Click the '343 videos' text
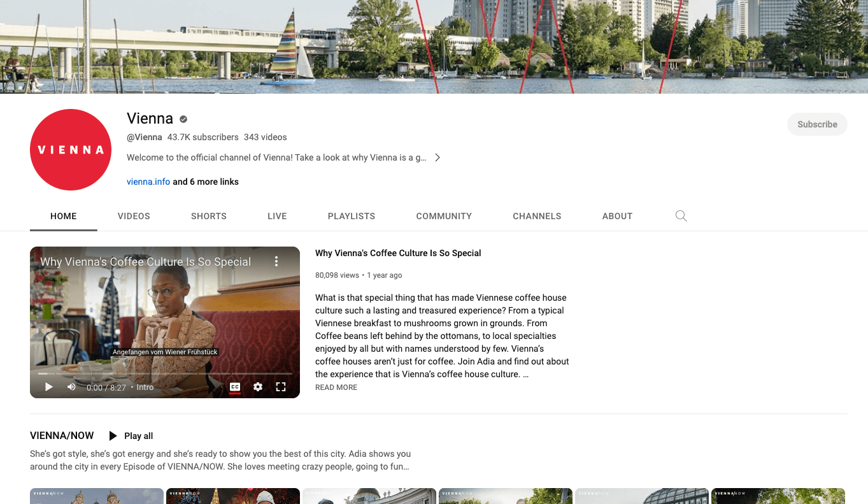 click(x=266, y=137)
